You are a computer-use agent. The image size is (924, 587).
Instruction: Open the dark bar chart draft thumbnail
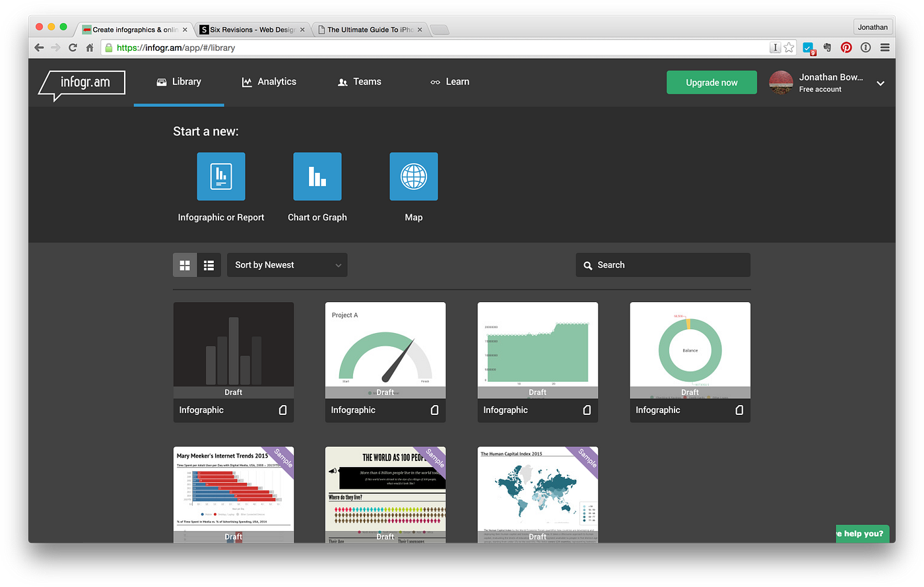click(x=234, y=350)
